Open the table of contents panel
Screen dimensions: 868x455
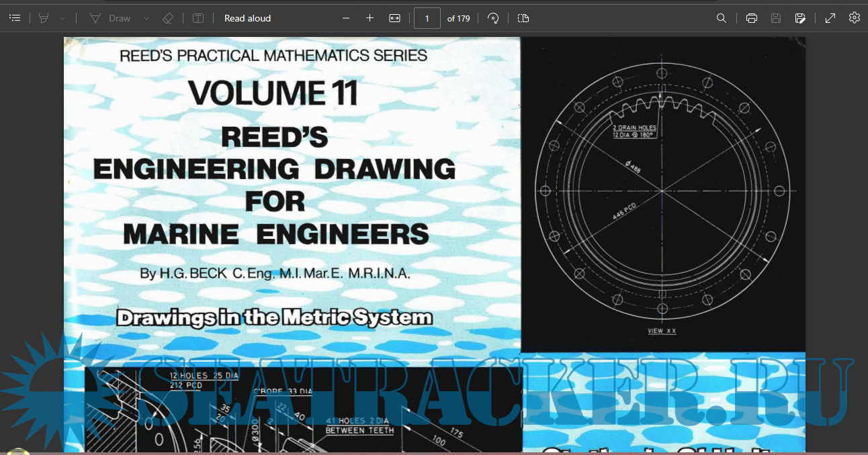(x=15, y=18)
